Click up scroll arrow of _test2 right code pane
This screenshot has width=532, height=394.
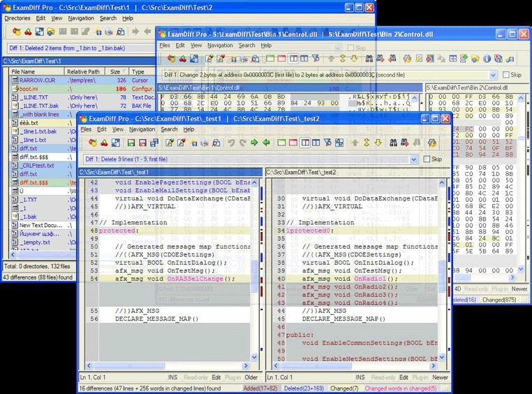tap(441, 183)
